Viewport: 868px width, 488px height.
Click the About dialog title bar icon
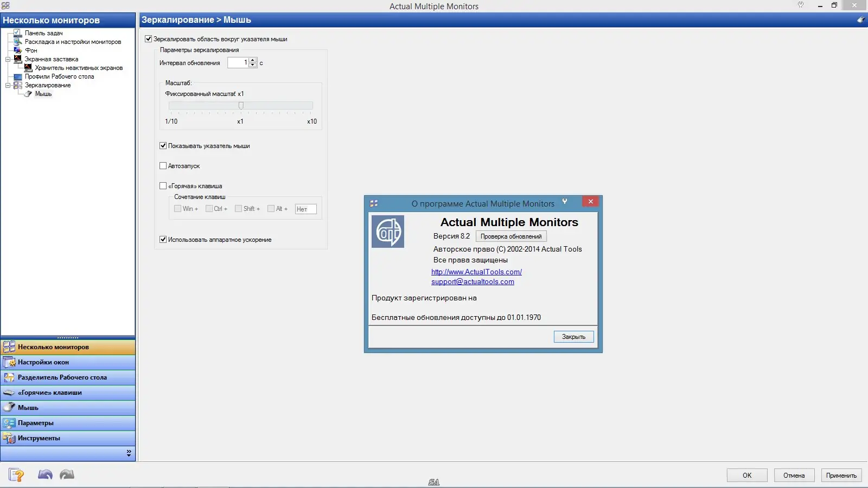coord(374,203)
